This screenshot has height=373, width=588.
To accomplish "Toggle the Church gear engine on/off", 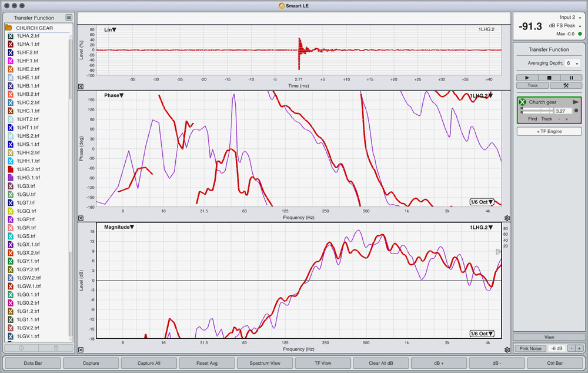I will (522, 102).
